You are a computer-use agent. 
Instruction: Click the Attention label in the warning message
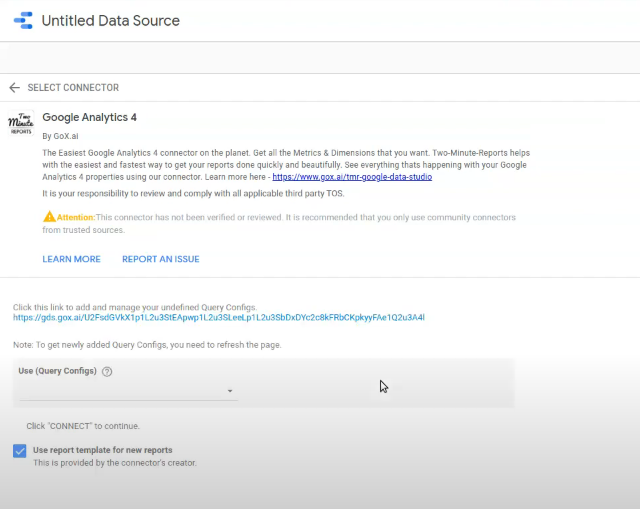(x=76, y=217)
